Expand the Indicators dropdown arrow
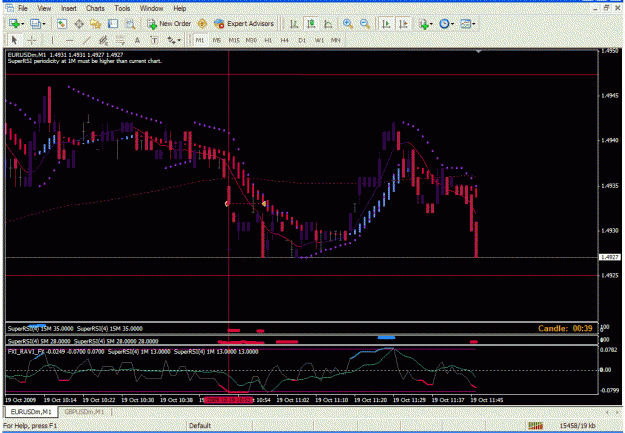625x433 pixels. coord(431,24)
